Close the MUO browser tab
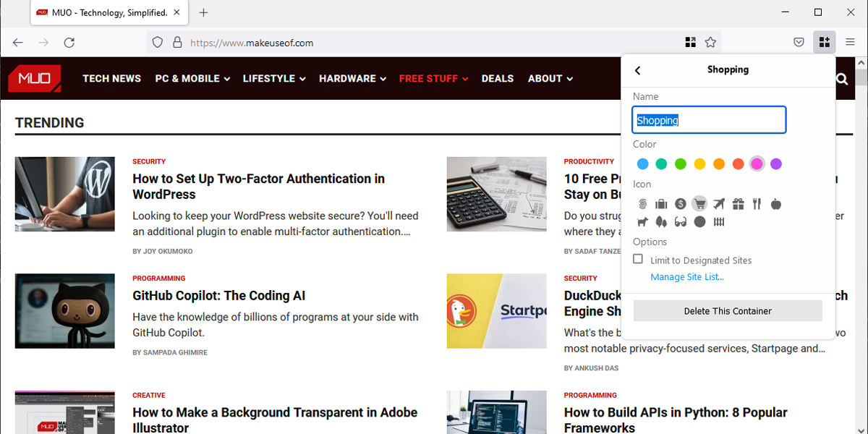This screenshot has width=868, height=434. click(178, 12)
